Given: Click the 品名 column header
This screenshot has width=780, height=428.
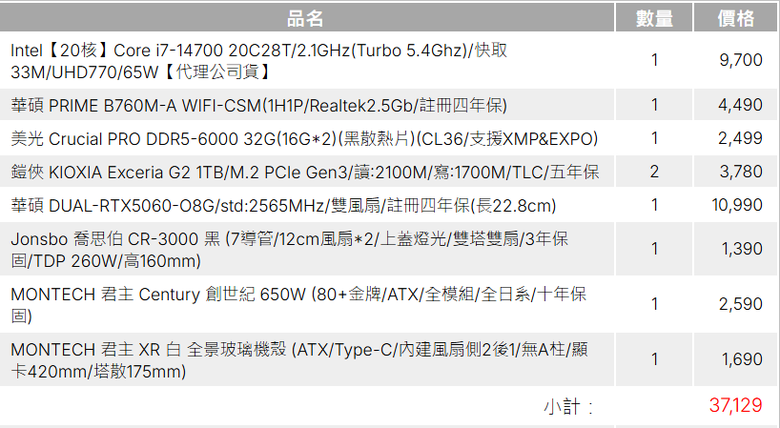Looking at the screenshot, I should 306,18.
